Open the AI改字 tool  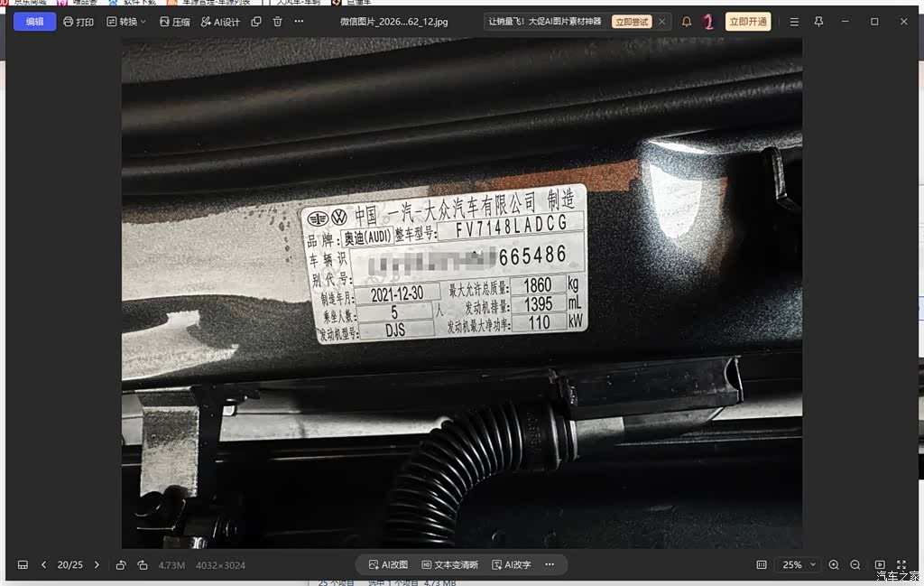[512, 564]
